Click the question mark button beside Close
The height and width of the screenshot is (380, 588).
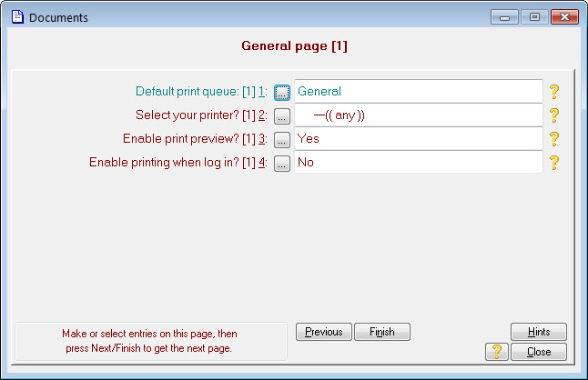point(496,352)
